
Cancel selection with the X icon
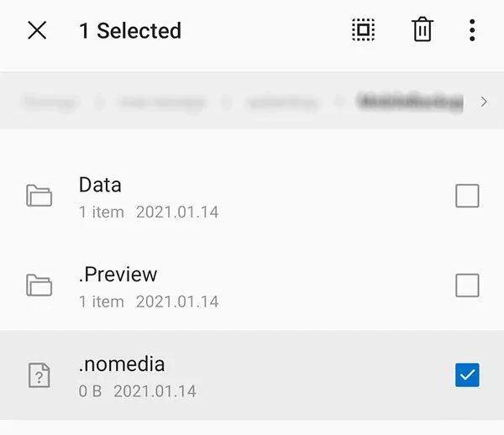pos(37,31)
